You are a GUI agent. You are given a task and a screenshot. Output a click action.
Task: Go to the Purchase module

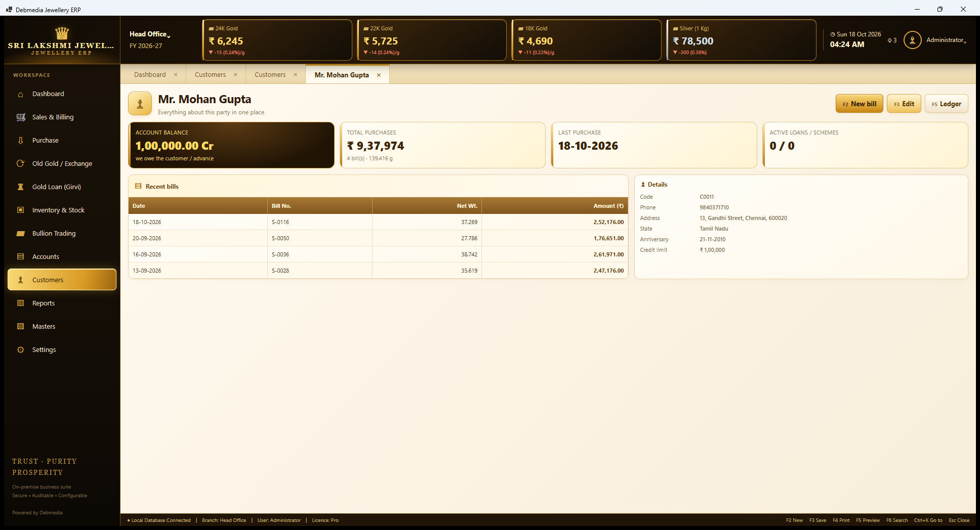point(62,141)
